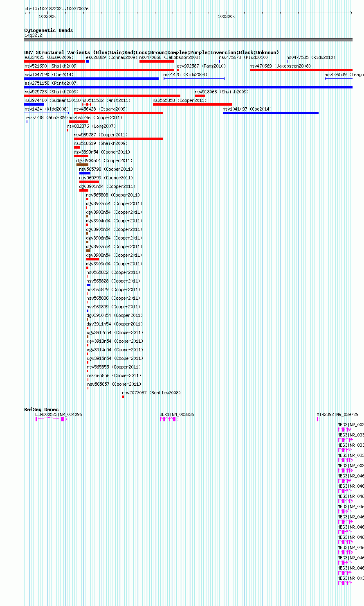The height and width of the screenshot is (606, 364).
Task: Click the dgv3908n54 (Cooper2011) label
Action: [114, 255]
